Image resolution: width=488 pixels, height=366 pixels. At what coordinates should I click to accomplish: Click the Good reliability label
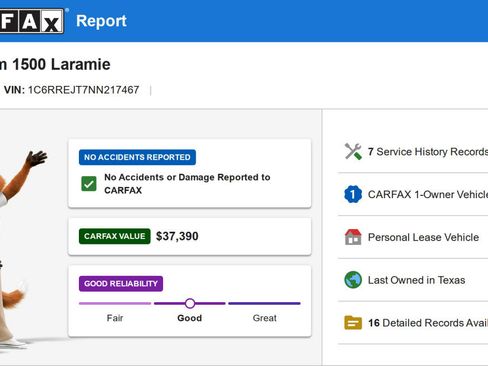[x=190, y=318]
